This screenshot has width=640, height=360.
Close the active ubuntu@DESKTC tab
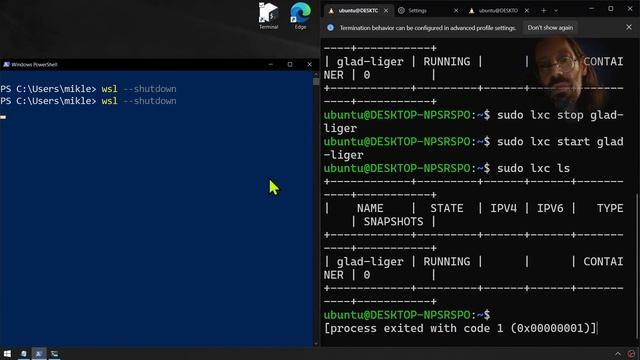coord(386,11)
